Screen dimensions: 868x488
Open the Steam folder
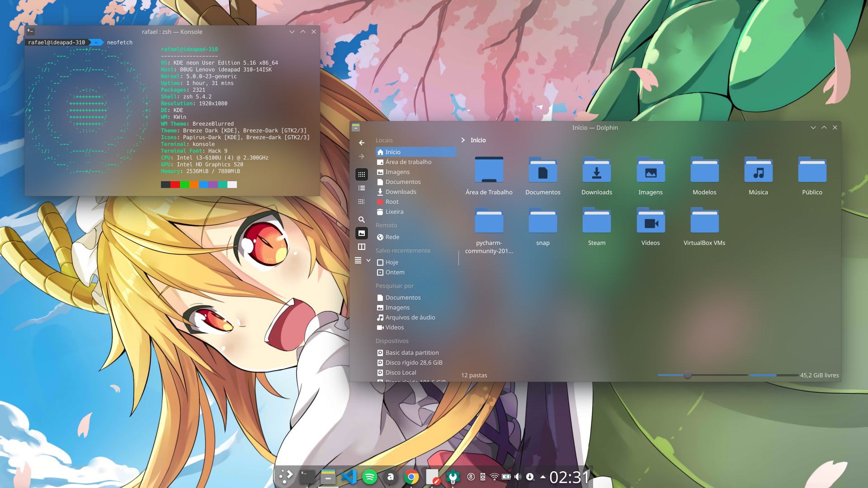tap(596, 222)
